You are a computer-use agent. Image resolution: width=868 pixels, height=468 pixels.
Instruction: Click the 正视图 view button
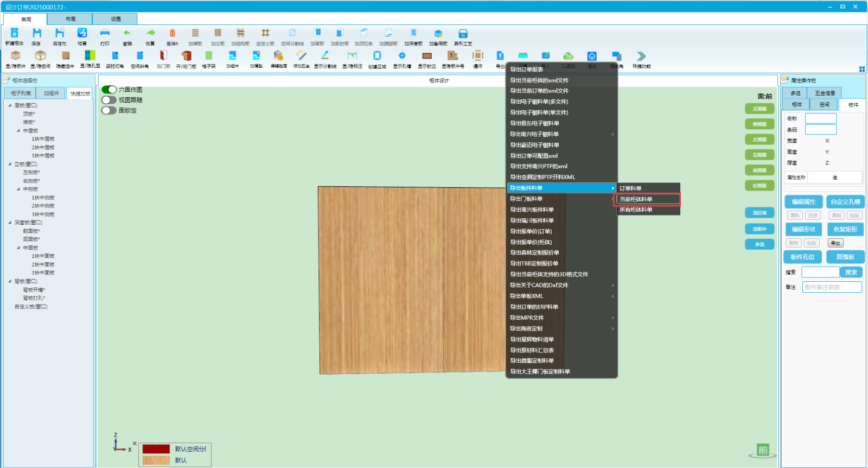click(x=759, y=109)
